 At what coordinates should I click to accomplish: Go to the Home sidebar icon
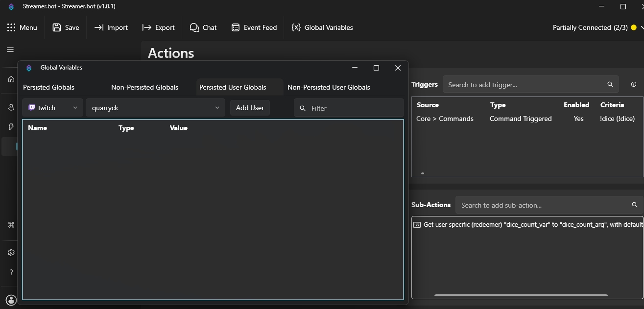11,79
